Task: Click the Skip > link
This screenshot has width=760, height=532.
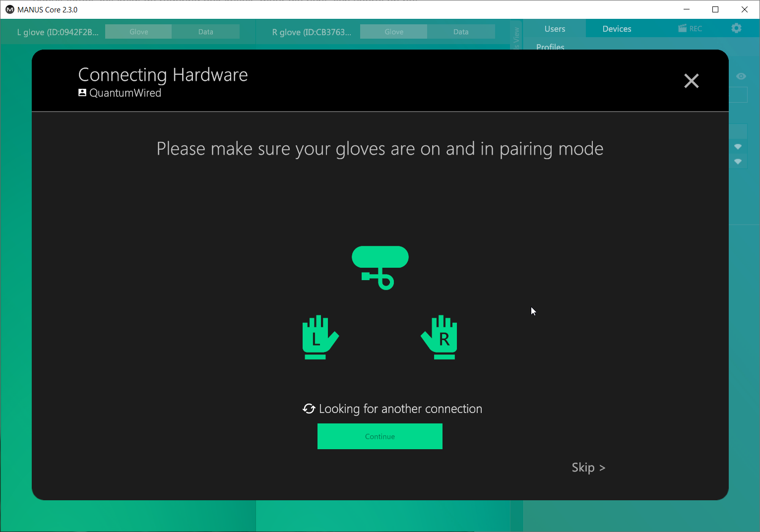Action: tap(588, 468)
